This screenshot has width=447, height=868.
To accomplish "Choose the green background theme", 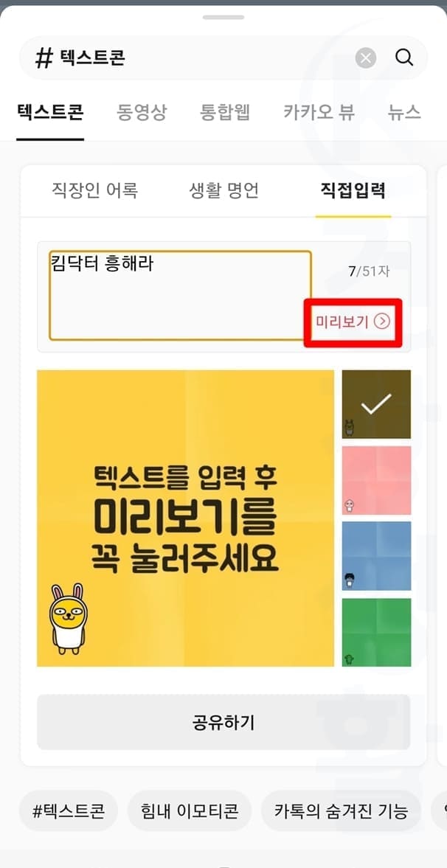I will (x=376, y=632).
